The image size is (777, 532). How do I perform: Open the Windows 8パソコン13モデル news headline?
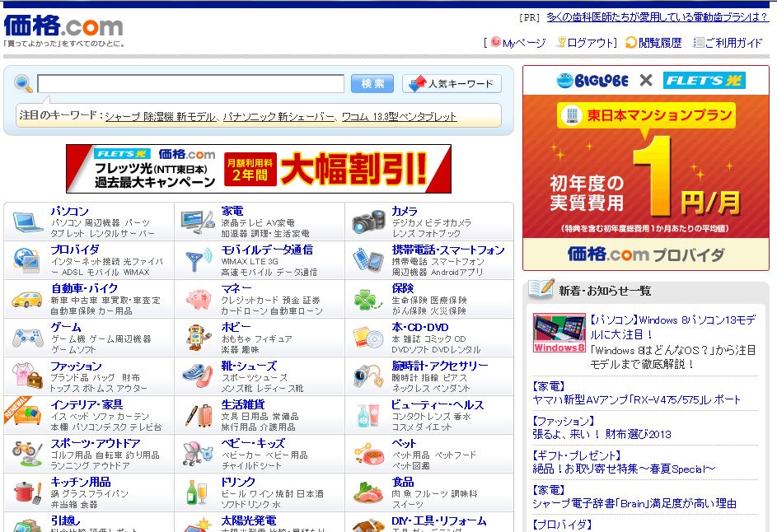[672, 327]
